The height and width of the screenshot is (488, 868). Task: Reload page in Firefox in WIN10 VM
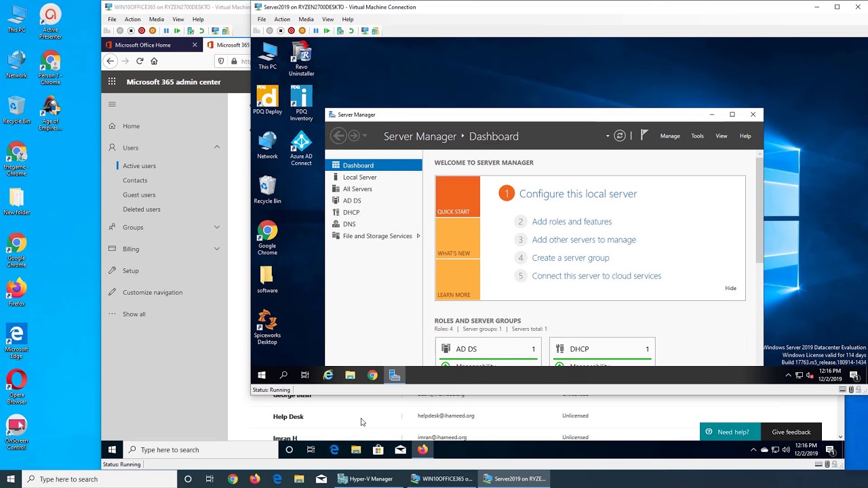140,61
